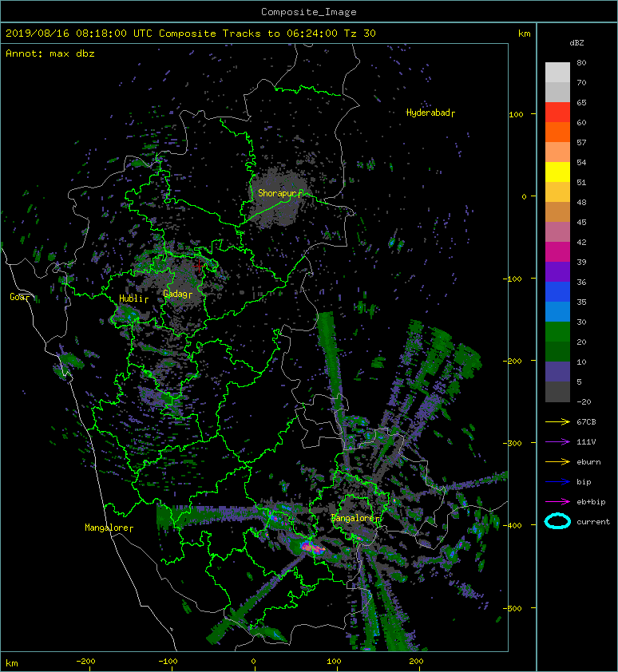Click the Gadag city label
The height and width of the screenshot is (672, 618).
(177, 294)
